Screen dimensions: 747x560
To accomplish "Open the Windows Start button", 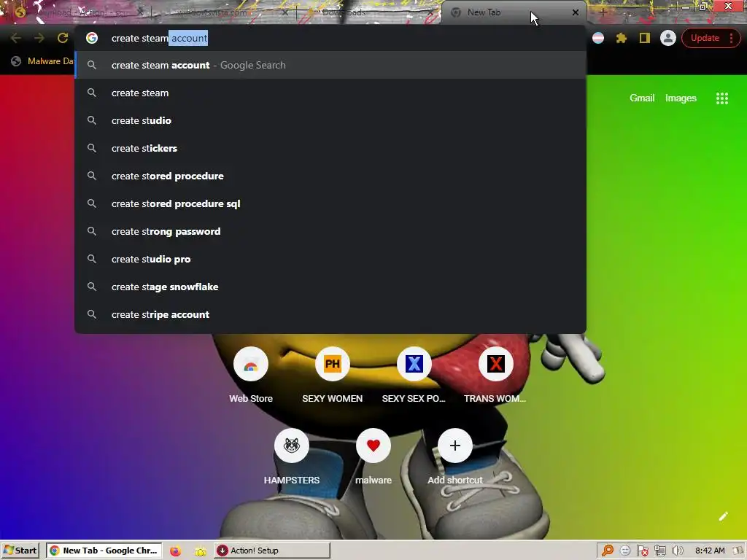I will 20,551.
